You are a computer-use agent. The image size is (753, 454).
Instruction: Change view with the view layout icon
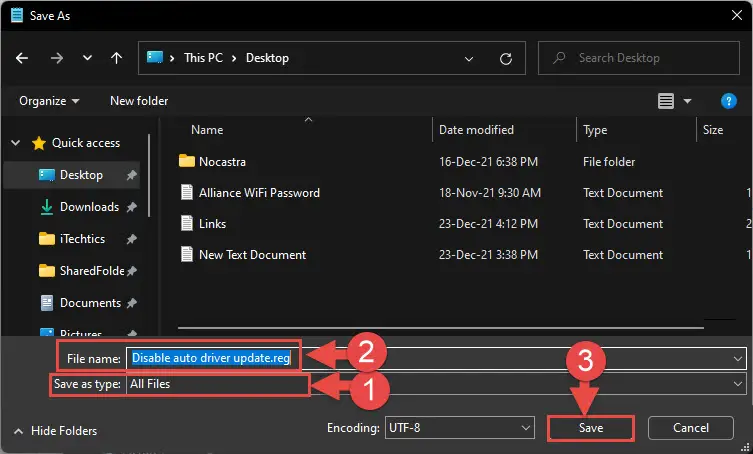pyautogui.click(x=666, y=101)
